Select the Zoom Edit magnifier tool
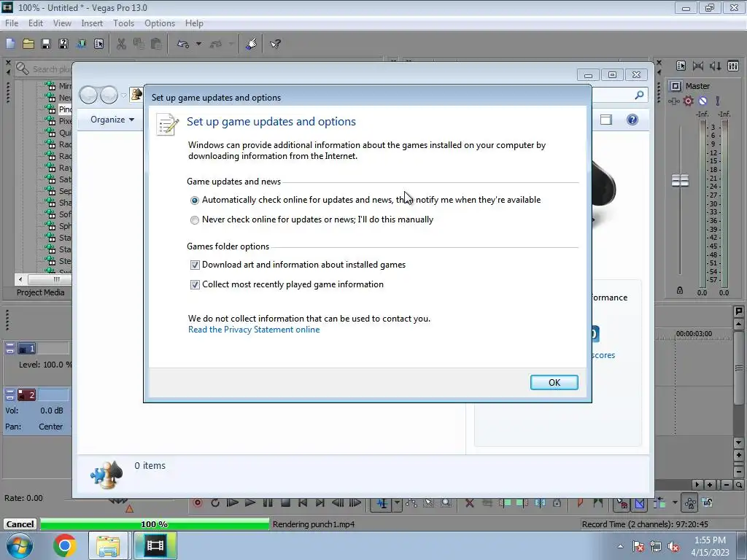This screenshot has width=747, height=560. coord(446,503)
